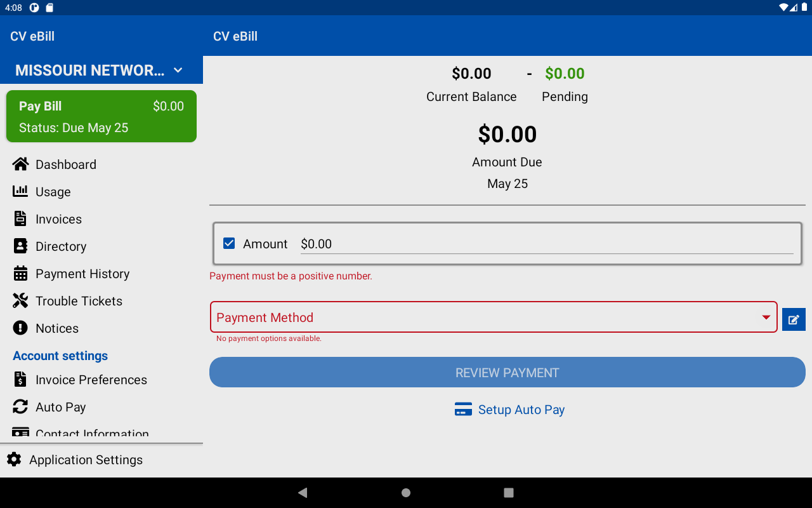Viewport: 812px width, 508px height.
Task: Click the REVIEW PAYMENT button
Action: coord(507,372)
